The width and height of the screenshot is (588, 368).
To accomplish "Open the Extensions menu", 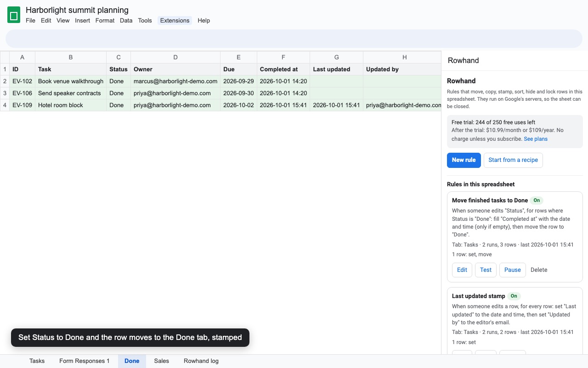I will pyautogui.click(x=175, y=20).
